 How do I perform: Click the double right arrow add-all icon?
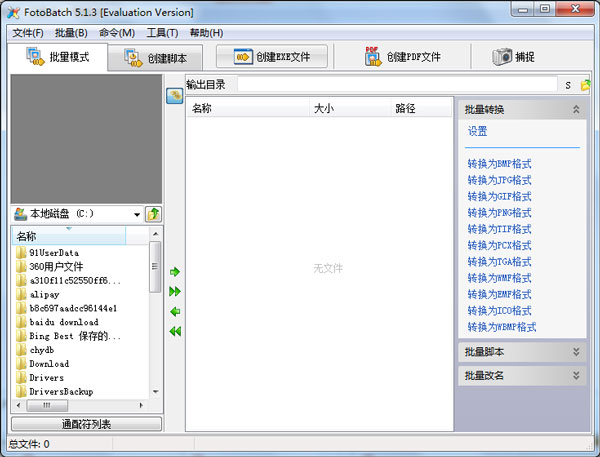175,292
